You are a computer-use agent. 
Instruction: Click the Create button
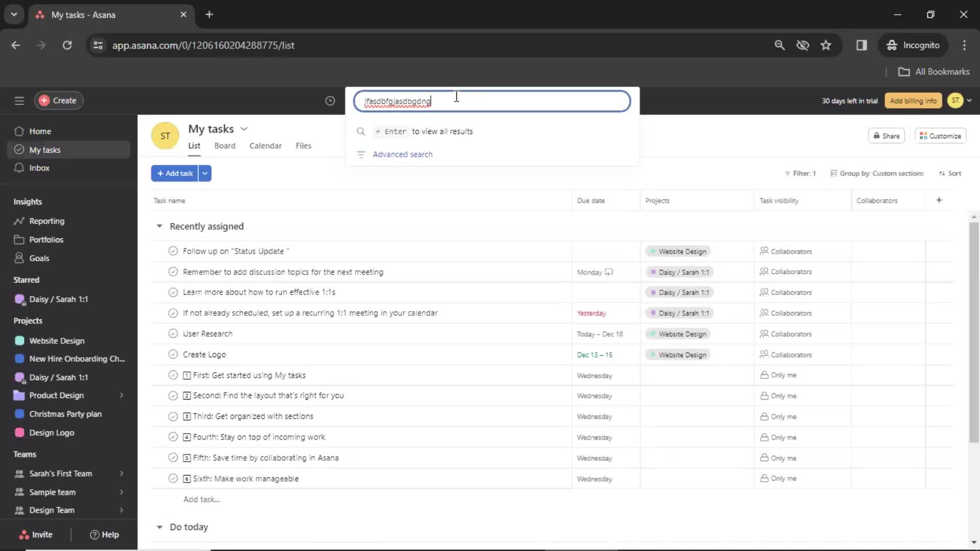pos(59,101)
